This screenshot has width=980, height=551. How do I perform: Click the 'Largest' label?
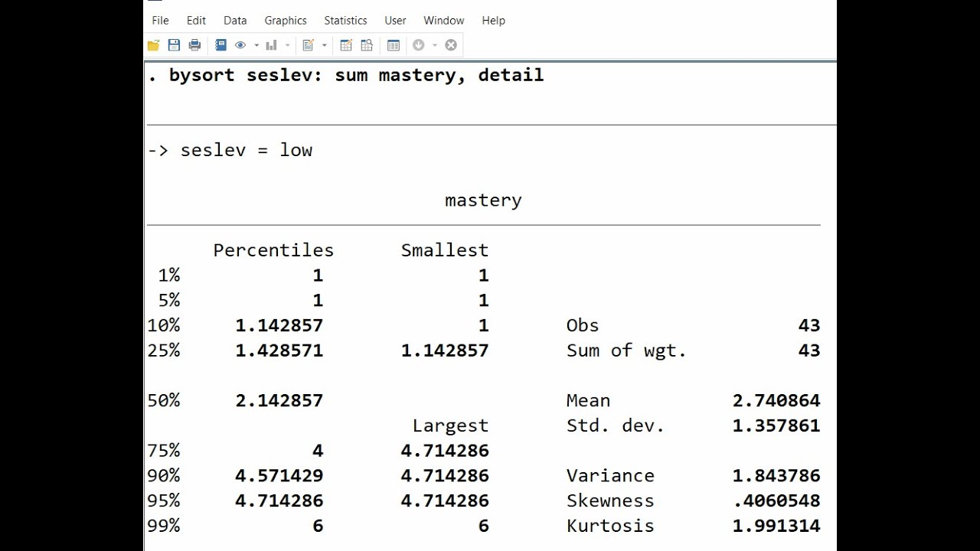point(450,425)
